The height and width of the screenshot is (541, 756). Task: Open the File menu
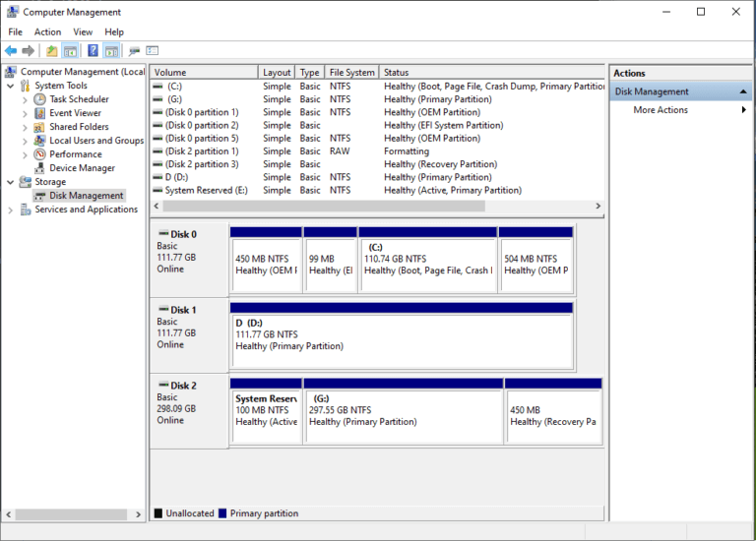tap(15, 31)
